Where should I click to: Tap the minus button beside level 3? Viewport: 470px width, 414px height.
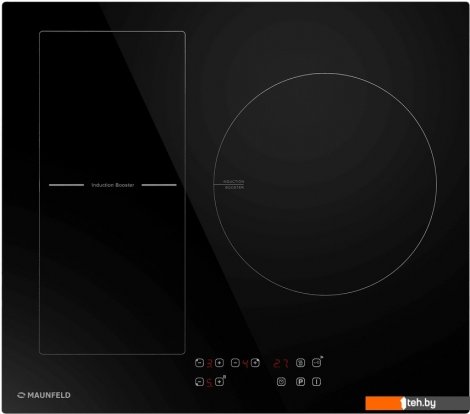pos(199,363)
